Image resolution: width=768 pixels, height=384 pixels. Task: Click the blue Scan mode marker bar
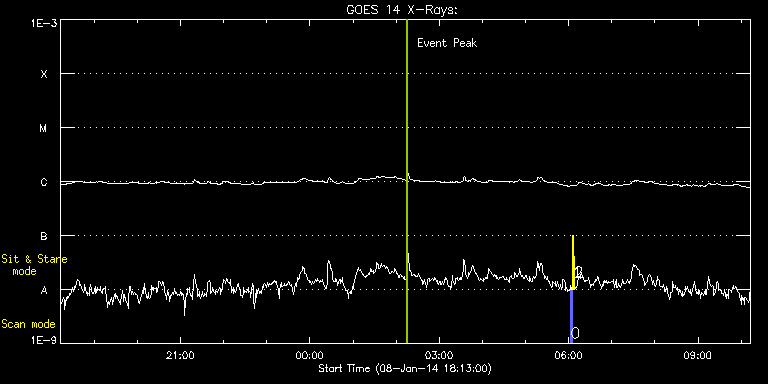[x=571, y=316]
